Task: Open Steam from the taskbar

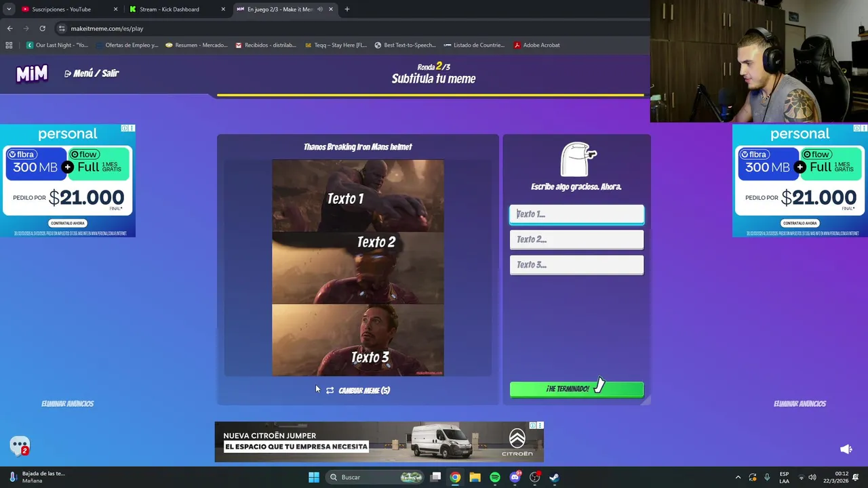Action: 554,477
